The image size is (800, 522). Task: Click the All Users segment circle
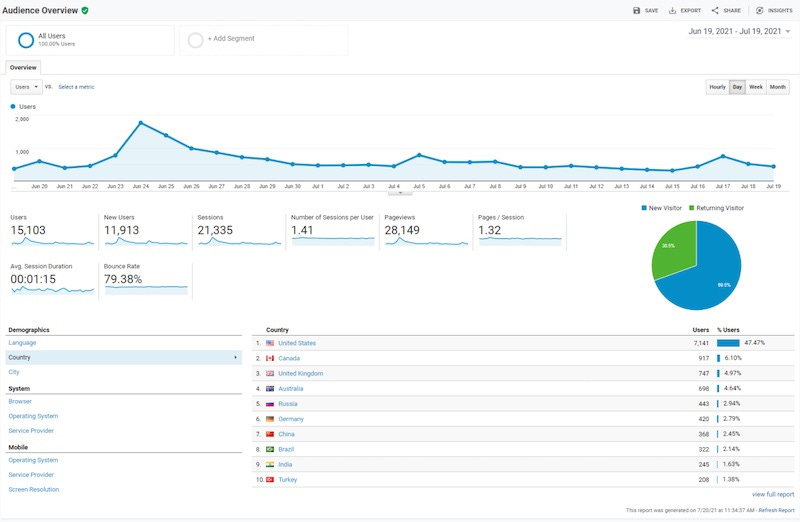tap(26, 40)
